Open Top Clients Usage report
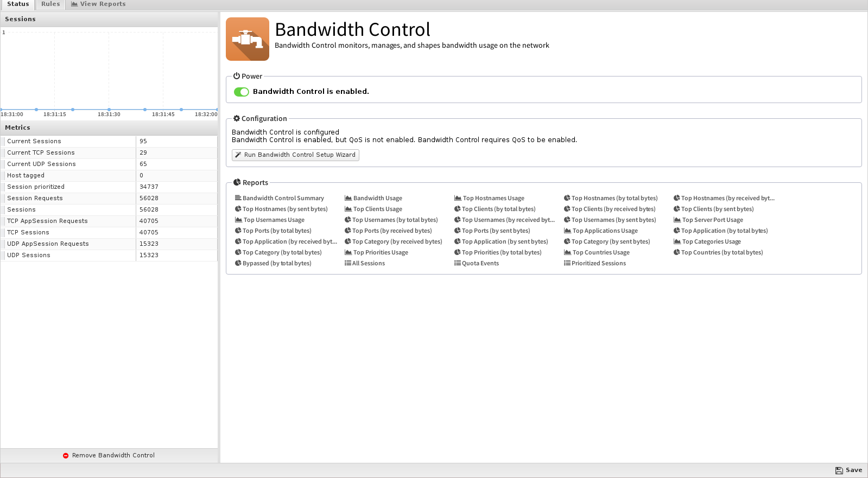Image resolution: width=868 pixels, height=478 pixels. (x=378, y=209)
